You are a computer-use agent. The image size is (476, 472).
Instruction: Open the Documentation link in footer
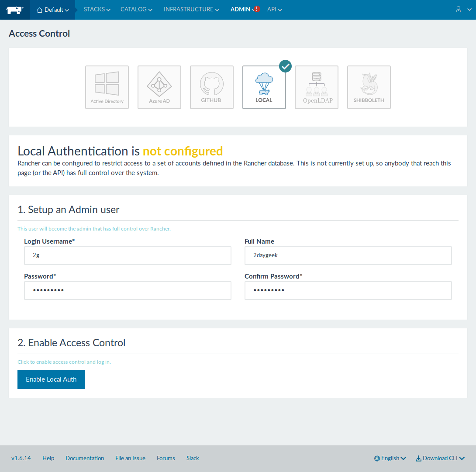coord(85,458)
